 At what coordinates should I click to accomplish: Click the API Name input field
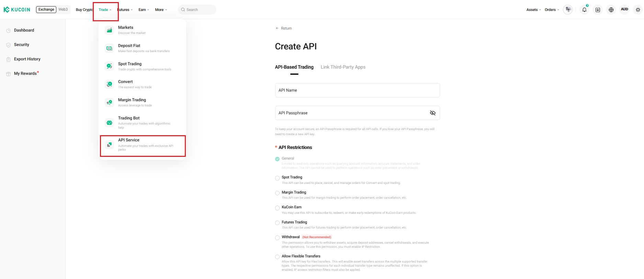pos(357,90)
